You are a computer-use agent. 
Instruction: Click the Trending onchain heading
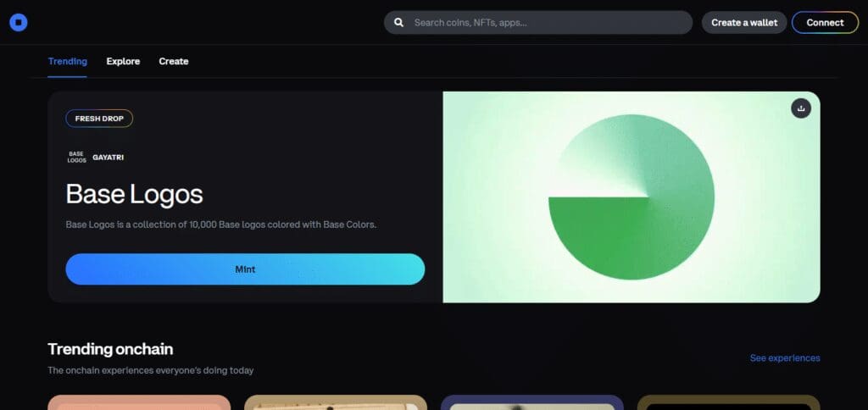110,349
